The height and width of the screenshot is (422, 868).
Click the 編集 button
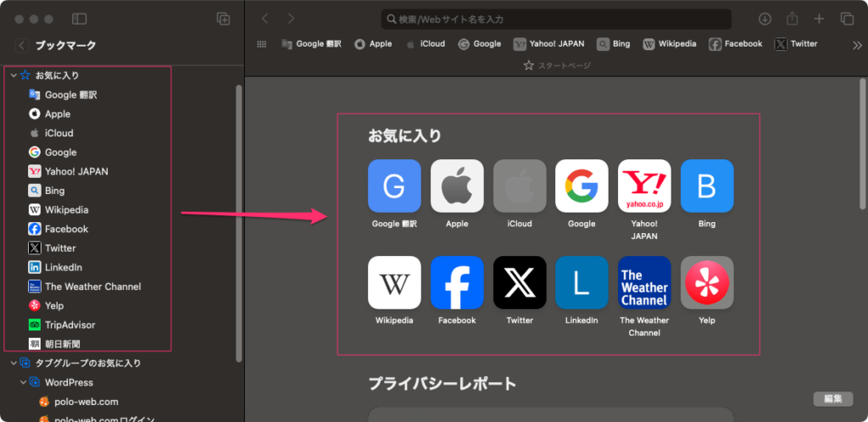832,398
